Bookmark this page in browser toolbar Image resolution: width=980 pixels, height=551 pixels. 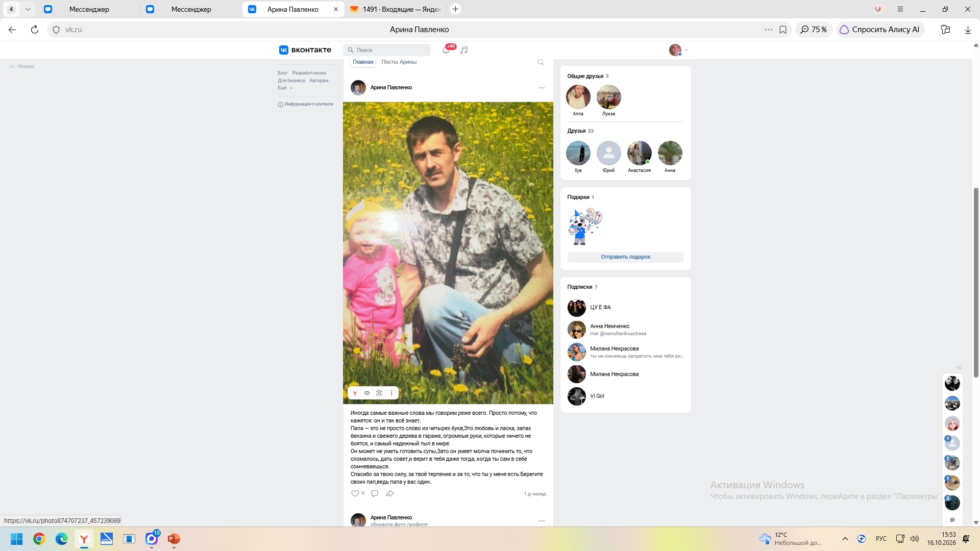point(783,30)
